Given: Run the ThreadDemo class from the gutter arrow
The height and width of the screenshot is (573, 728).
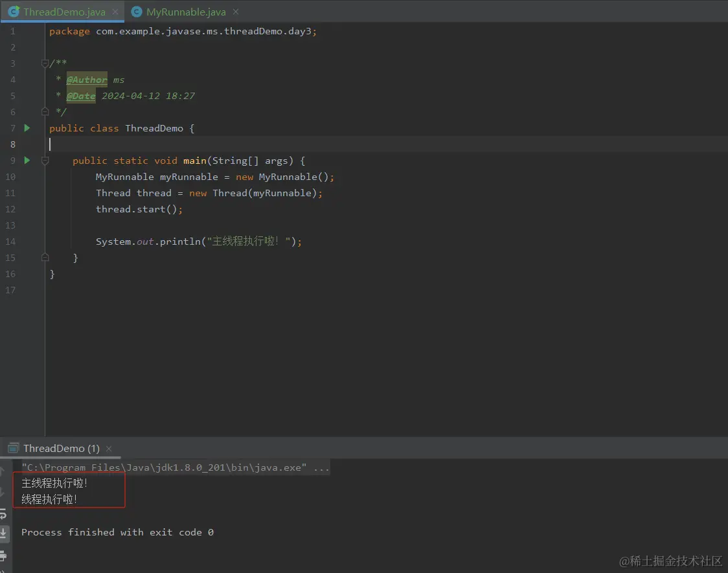Looking at the screenshot, I should pos(27,128).
